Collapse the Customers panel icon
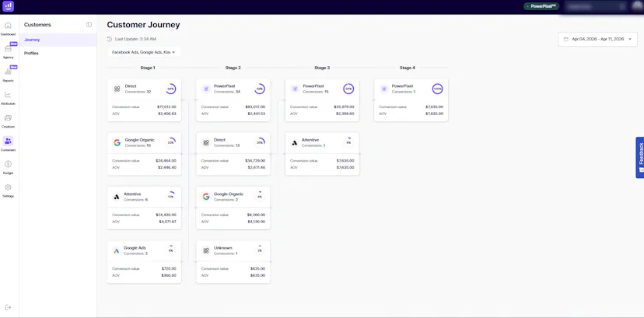Viewport: 644px width, 318px height. pos(89,25)
